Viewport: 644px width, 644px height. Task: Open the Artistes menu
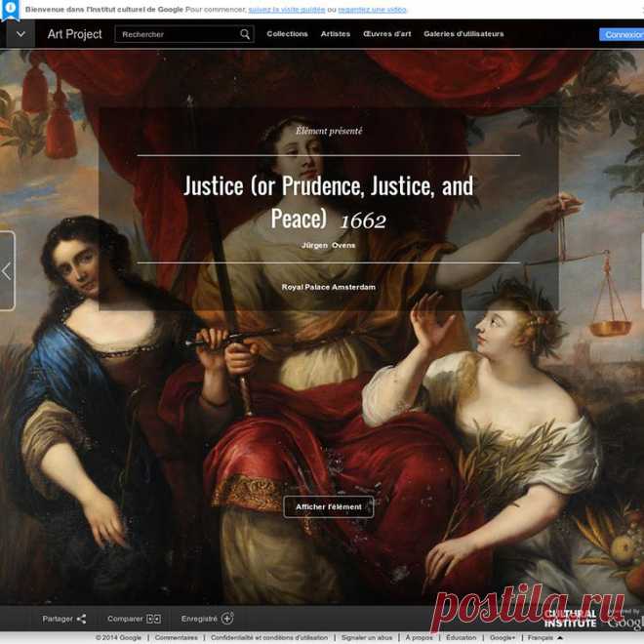335,34
